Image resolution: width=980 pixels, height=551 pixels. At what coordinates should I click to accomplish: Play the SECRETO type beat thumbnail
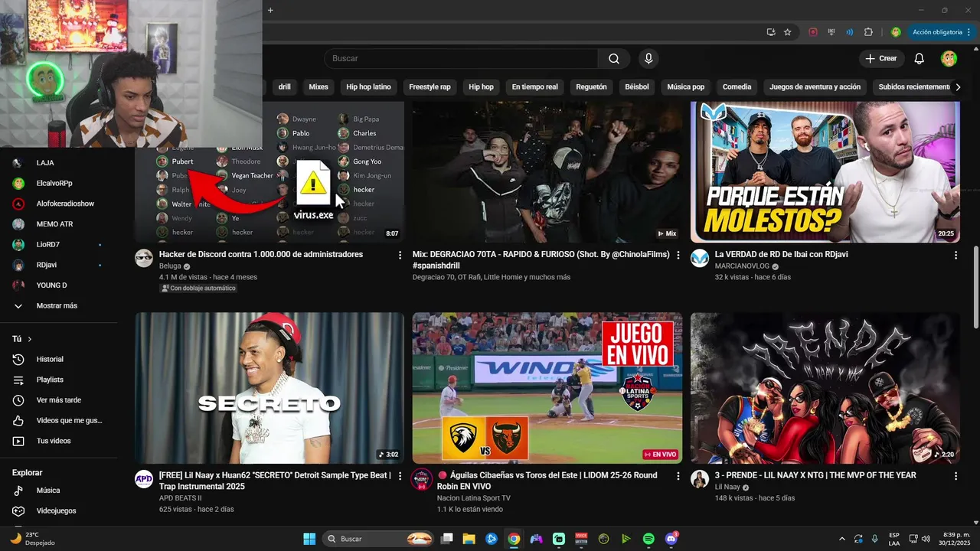click(x=269, y=388)
